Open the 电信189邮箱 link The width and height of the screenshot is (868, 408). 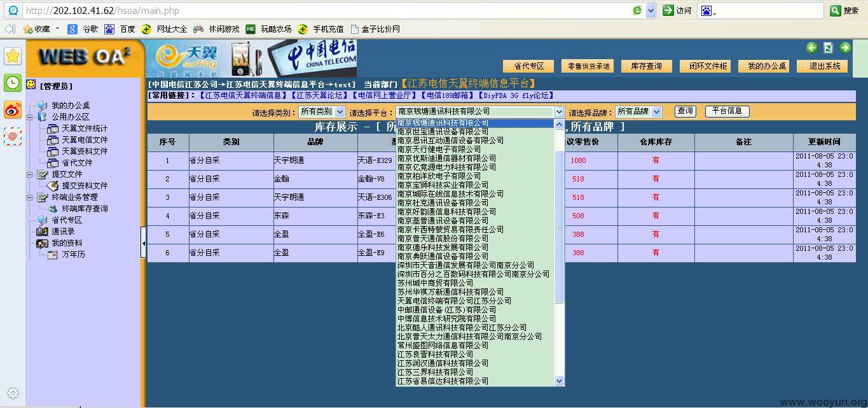[448, 95]
